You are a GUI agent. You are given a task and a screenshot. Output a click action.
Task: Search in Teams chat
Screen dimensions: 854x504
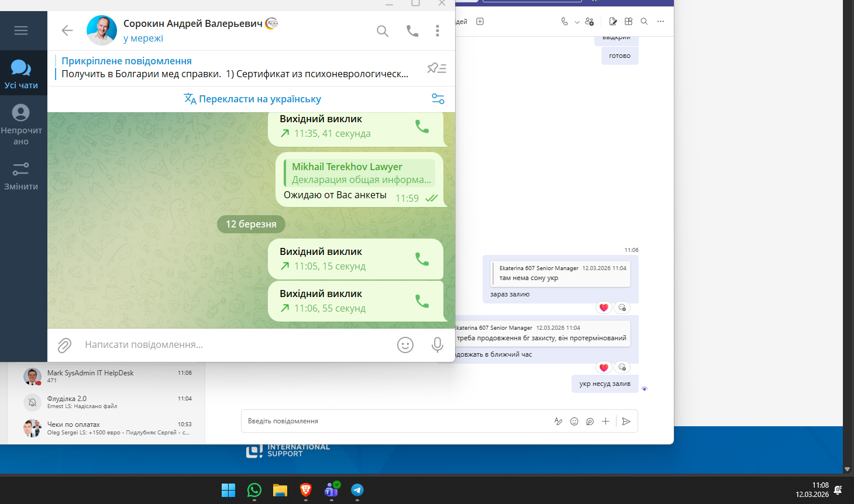point(644,22)
